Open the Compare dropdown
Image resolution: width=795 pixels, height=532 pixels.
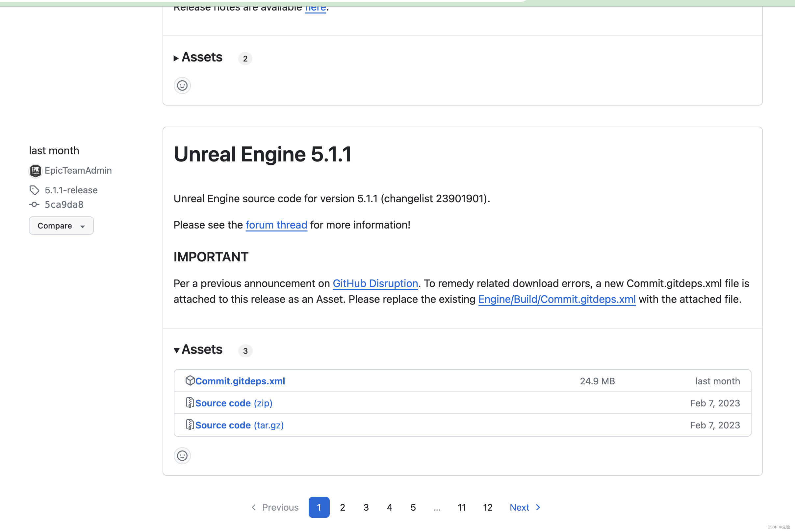(x=61, y=225)
